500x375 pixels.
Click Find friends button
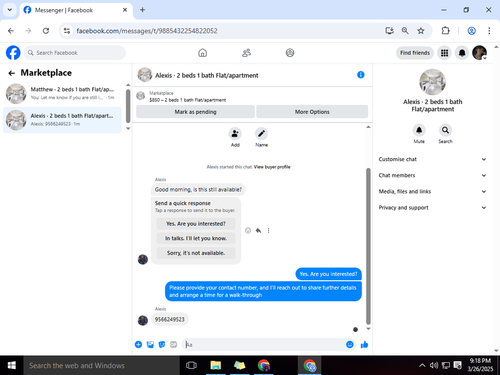(415, 53)
